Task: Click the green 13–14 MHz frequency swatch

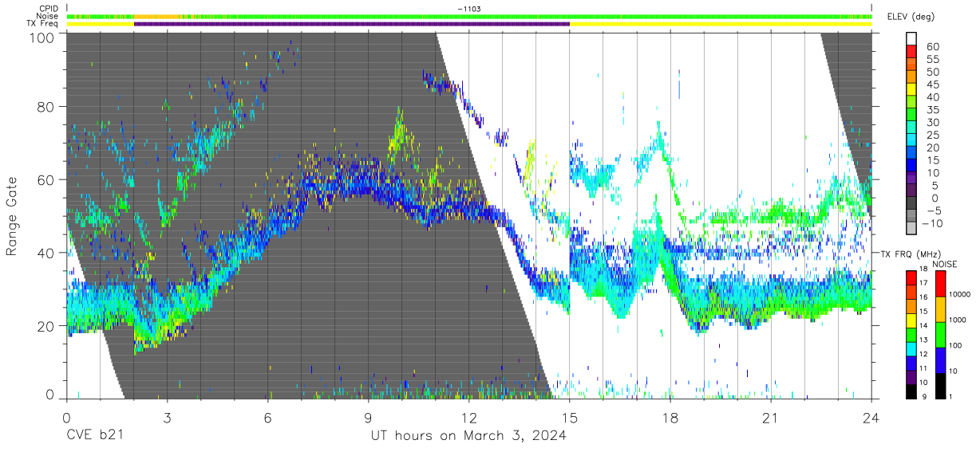Action: [911, 333]
